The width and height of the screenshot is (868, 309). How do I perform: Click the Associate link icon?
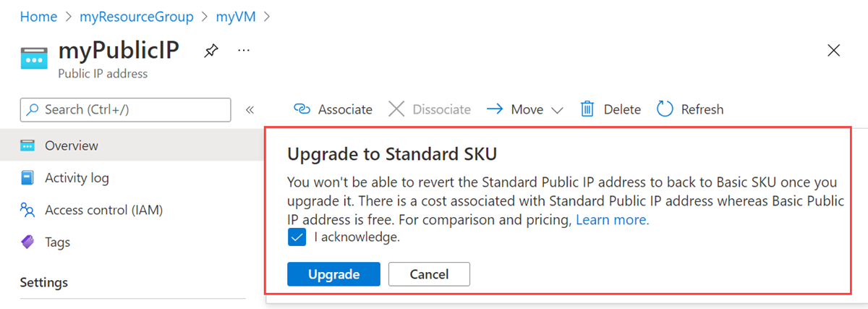(x=302, y=109)
